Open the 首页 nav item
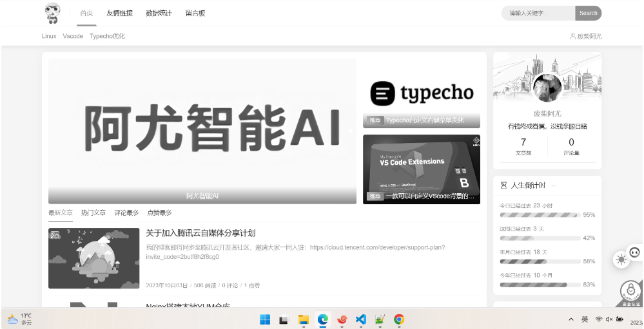The height and width of the screenshot is (329, 644). (86, 13)
